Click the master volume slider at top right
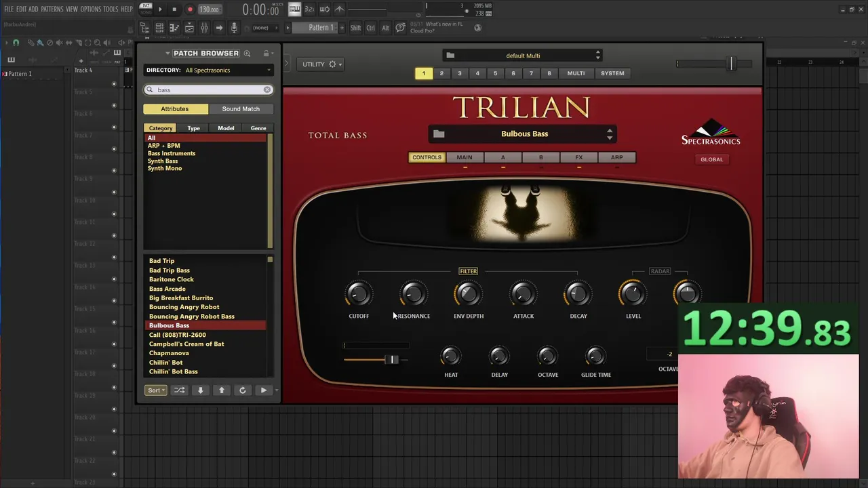This screenshot has height=488, width=868. [730, 64]
